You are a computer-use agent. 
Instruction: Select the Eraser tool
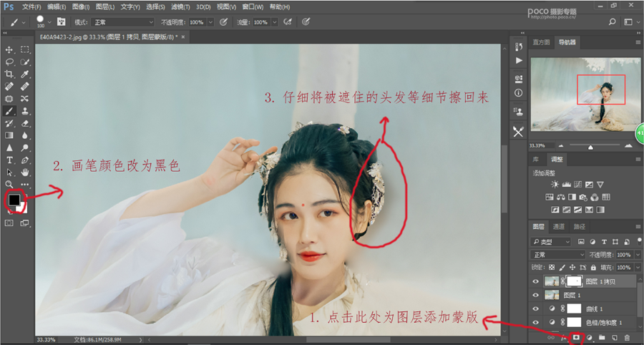[x=24, y=123]
